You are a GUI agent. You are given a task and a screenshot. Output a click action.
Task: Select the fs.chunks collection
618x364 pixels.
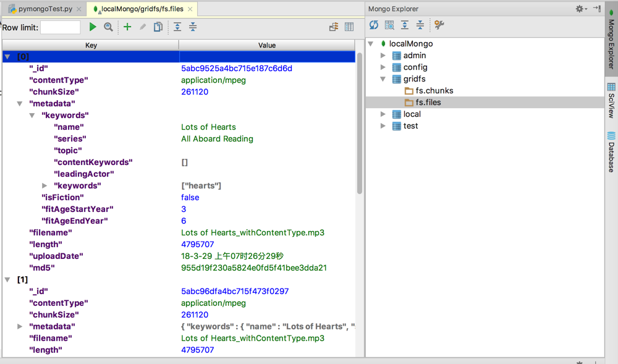point(434,91)
